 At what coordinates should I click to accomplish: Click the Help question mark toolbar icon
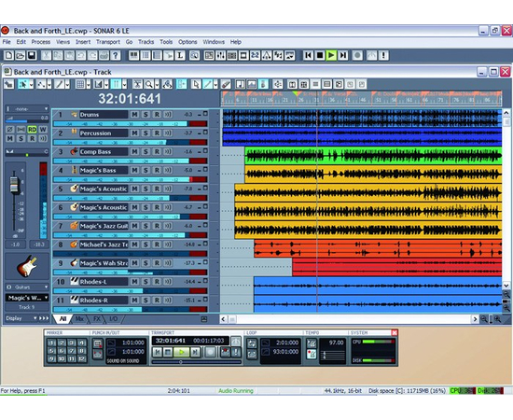[116, 55]
